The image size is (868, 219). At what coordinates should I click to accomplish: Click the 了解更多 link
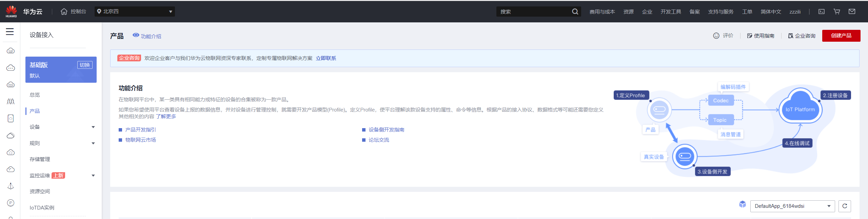tap(166, 117)
